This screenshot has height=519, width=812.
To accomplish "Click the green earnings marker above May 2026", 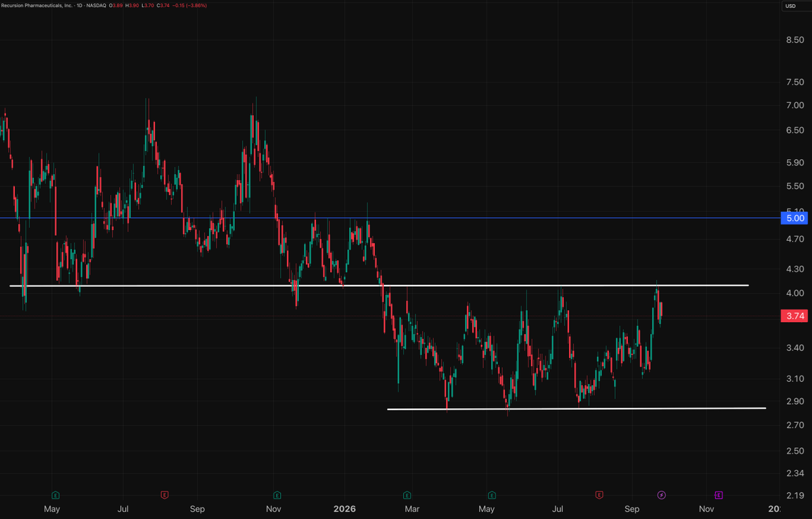I will 492,495.
